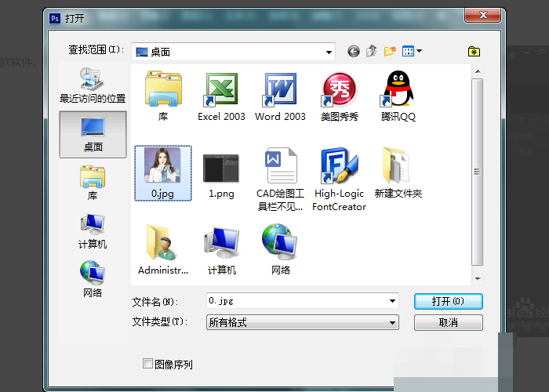Enable the 图像序列 checkbox
This screenshot has width=549, height=392.
pyautogui.click(x=147, y=364)
